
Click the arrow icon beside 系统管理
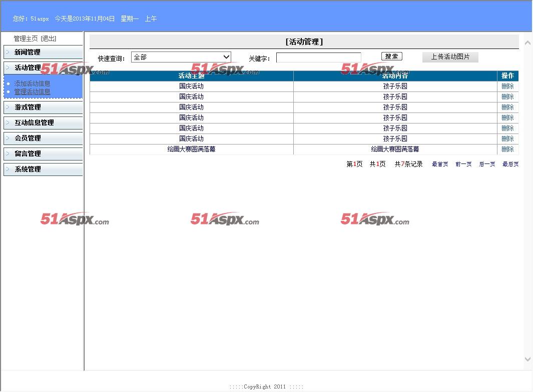8,169
